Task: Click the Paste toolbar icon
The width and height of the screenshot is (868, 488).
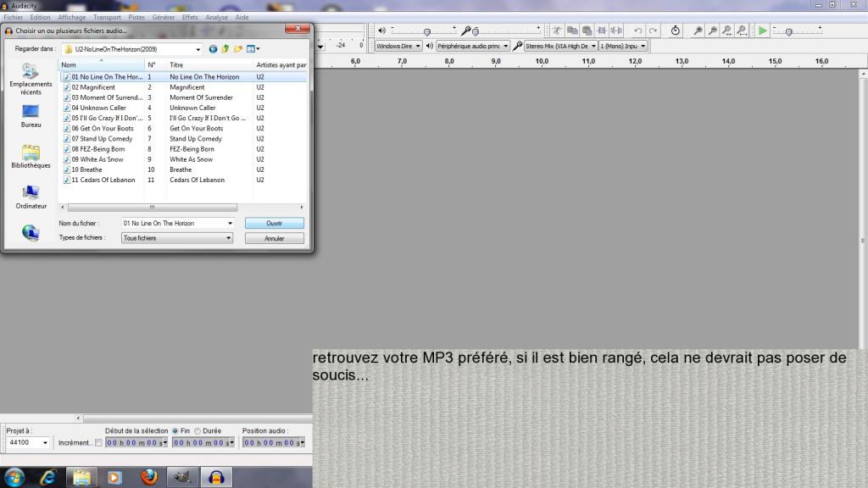Action: [x=587, y=31]
